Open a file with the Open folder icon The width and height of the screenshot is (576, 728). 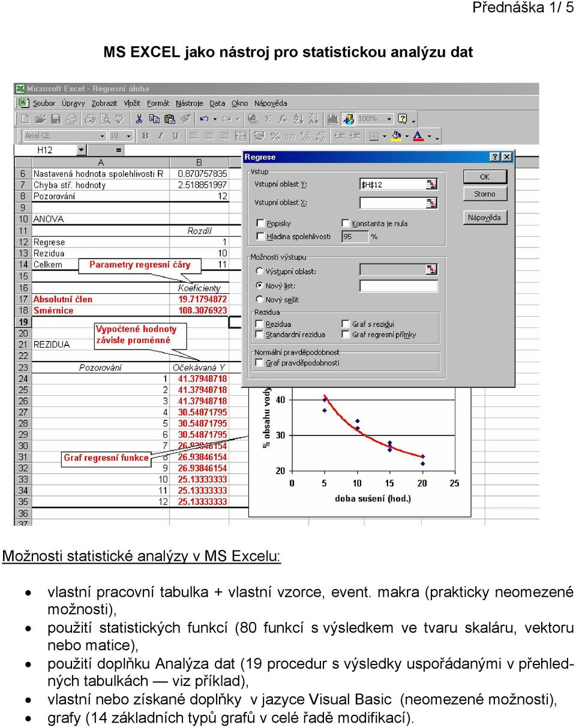(41, 119)
